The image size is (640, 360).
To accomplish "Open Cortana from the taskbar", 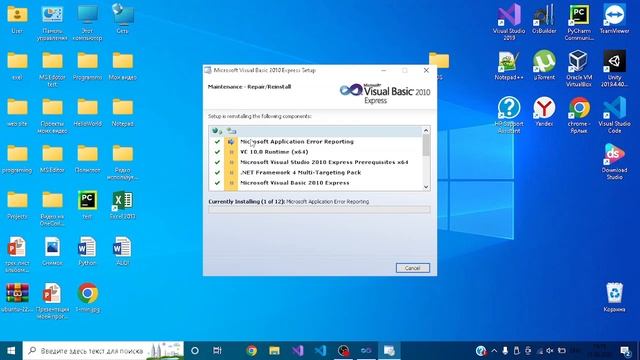I will click(x=195, y=351).
